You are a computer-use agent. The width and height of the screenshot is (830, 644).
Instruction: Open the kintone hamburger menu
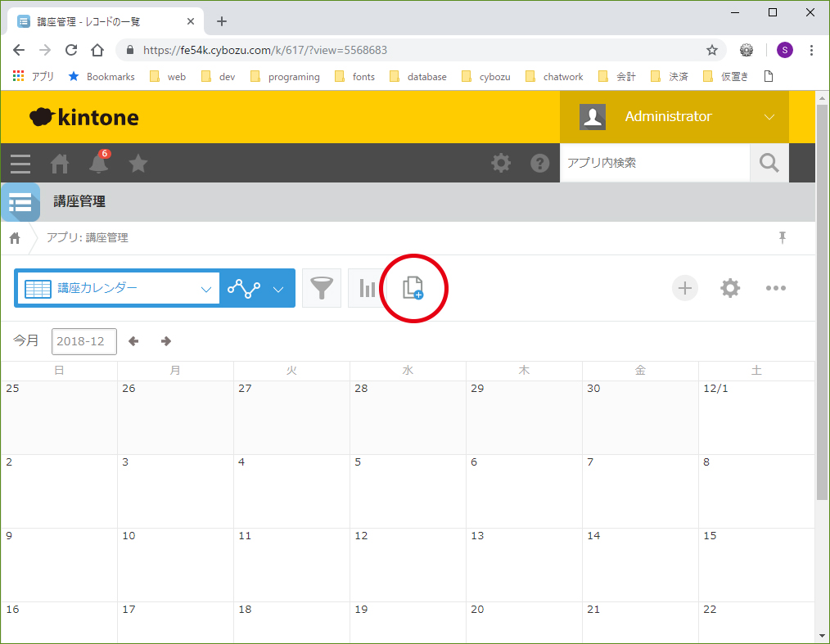click(x=20, y=164)
